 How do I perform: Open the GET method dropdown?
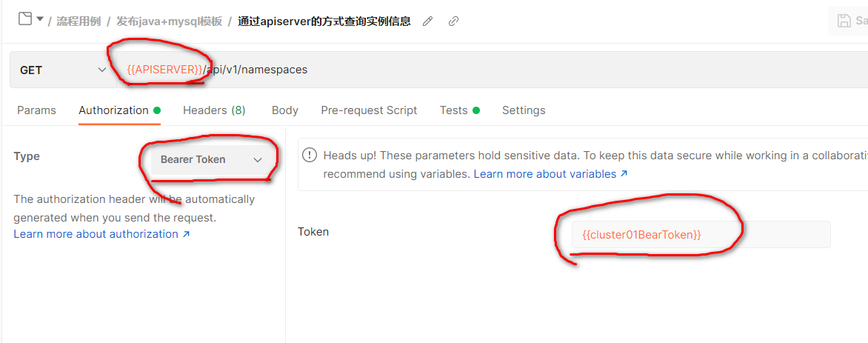pyautogui.click(x=62, y=70)
